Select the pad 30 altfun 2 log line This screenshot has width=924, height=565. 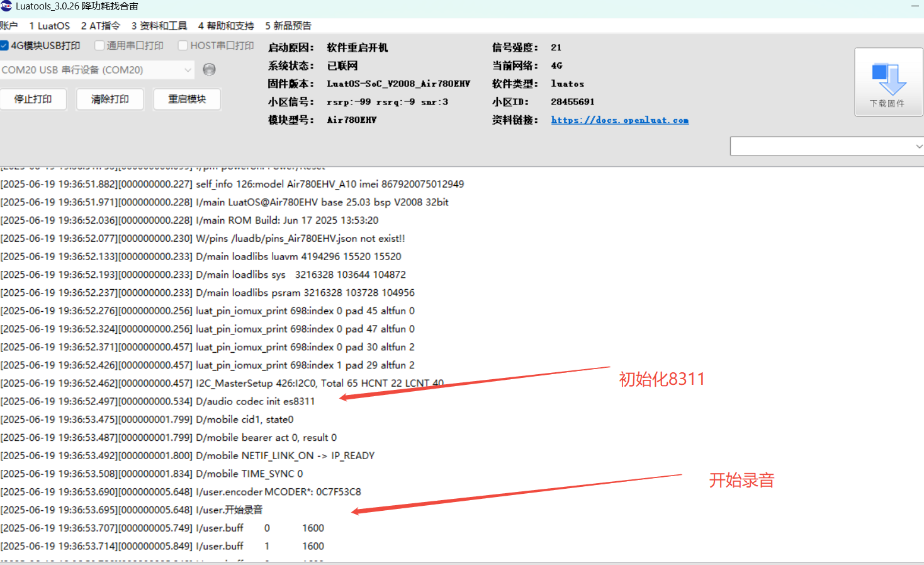click(208, 347)
